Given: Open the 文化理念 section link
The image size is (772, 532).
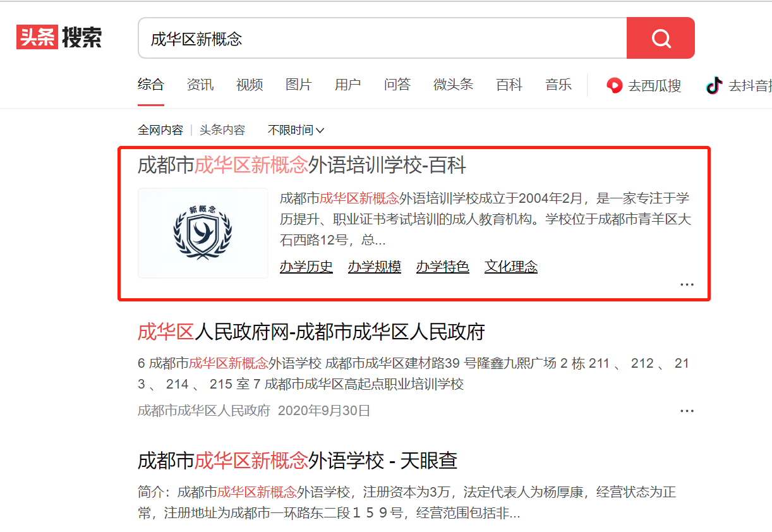Looking at the screenshot, I should 511,267.
